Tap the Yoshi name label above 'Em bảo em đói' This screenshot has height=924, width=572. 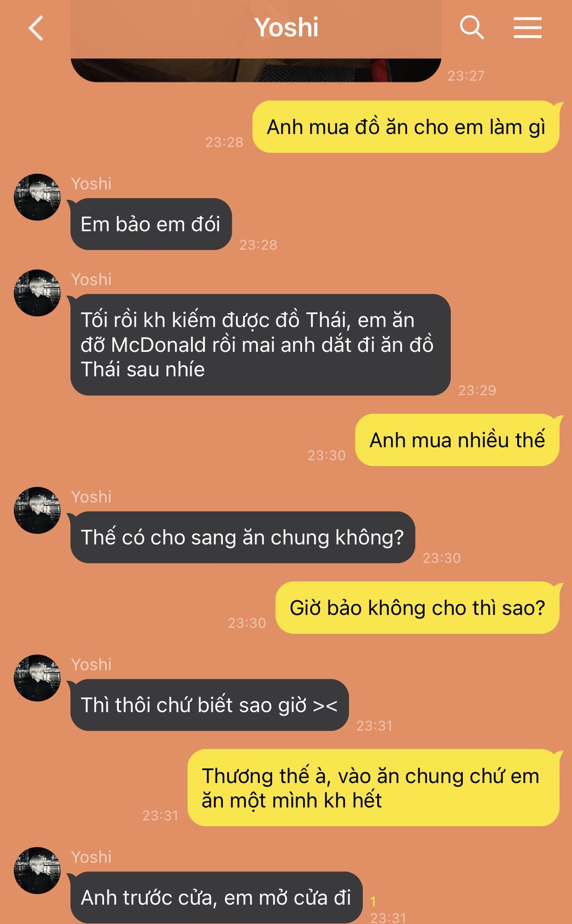[91, 183]
